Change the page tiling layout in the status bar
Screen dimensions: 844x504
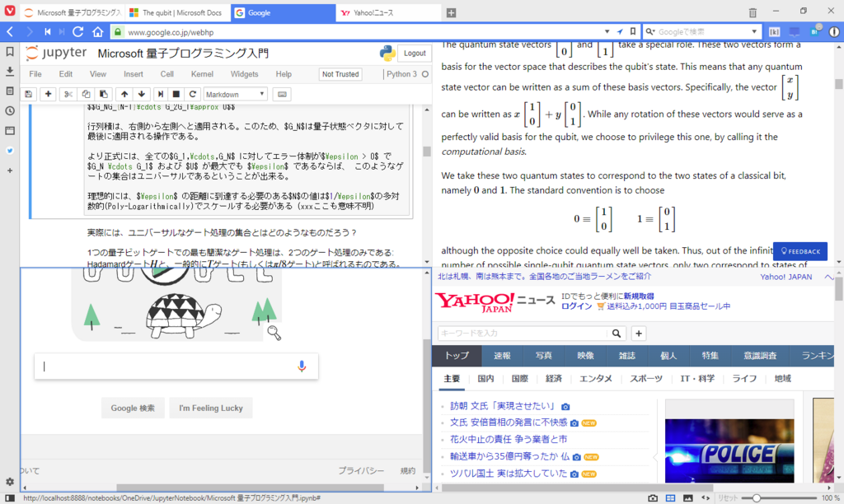[670, 498]
